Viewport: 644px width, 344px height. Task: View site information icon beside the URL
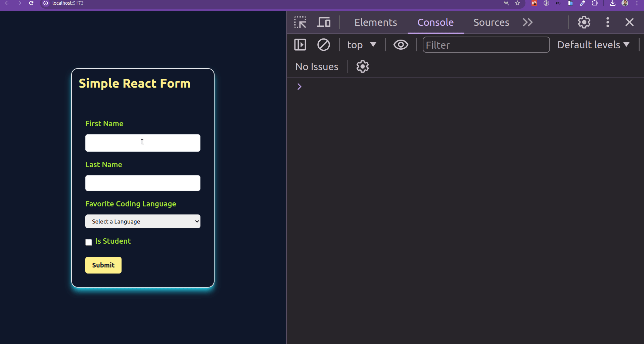click(x=46, y=3)
